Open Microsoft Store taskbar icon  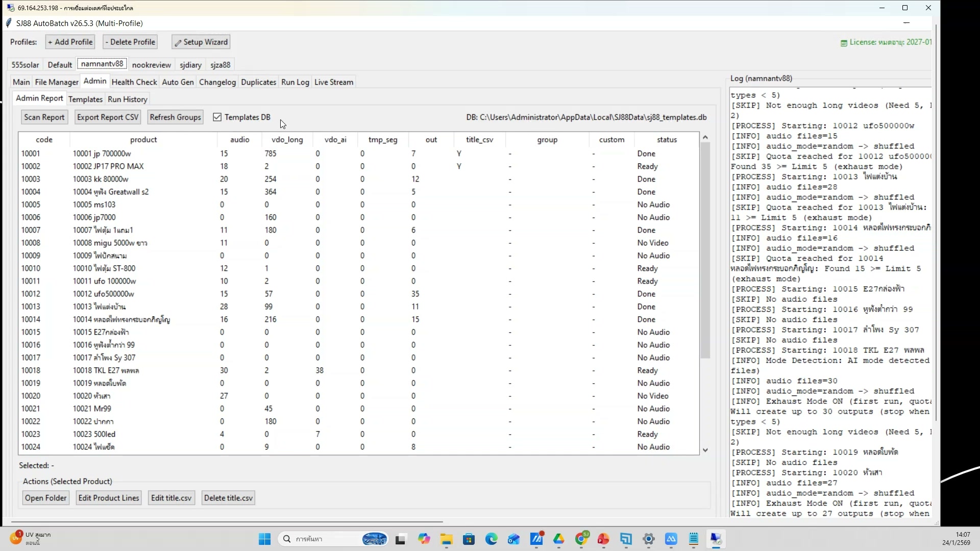tap(469, 539)
